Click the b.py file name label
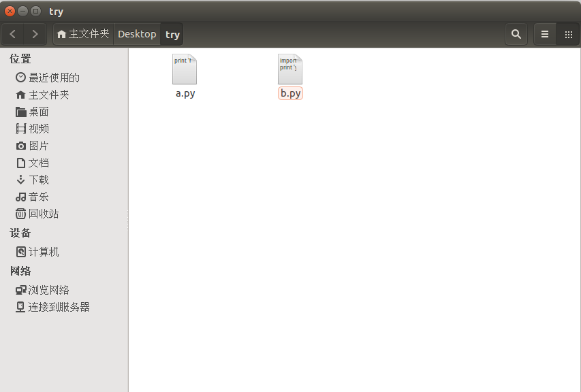 [290, 93]
